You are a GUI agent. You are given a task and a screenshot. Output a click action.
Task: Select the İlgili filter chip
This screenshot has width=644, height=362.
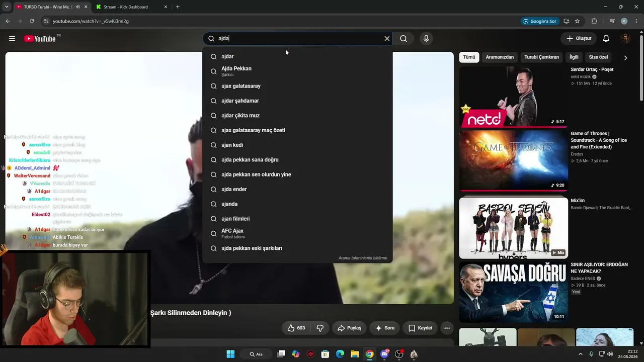click(x=574, y=57)
